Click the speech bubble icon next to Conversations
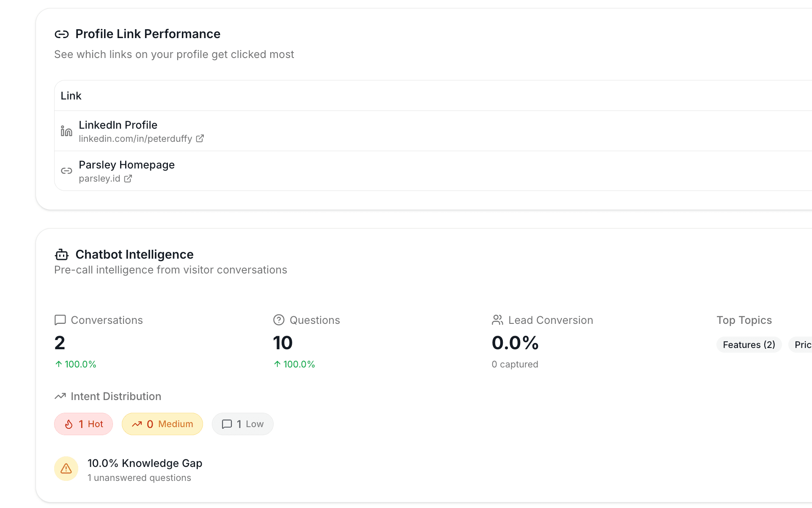The width and height of the screenshot is (812, 508). point(60,320)
